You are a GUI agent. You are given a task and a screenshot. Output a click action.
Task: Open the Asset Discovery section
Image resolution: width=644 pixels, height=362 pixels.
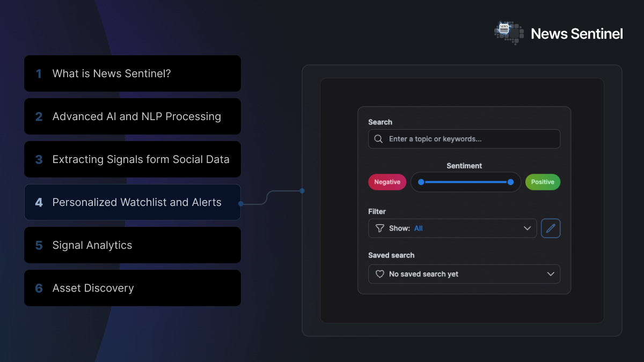(133, 288)
